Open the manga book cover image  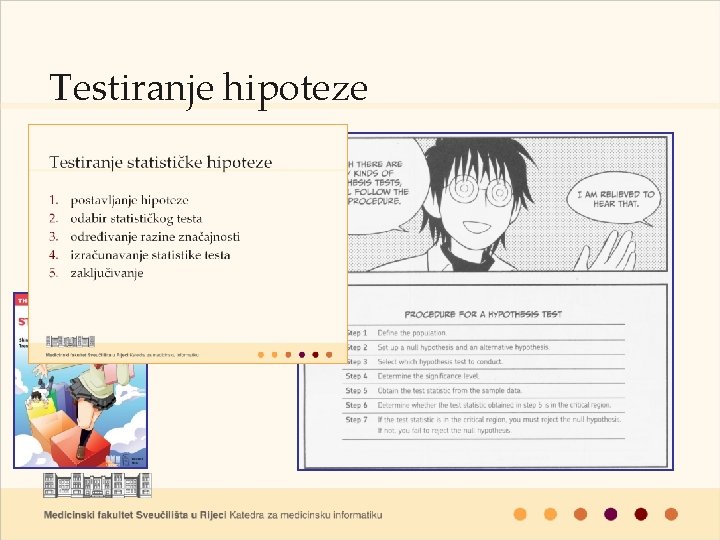[x=80, y=415]
